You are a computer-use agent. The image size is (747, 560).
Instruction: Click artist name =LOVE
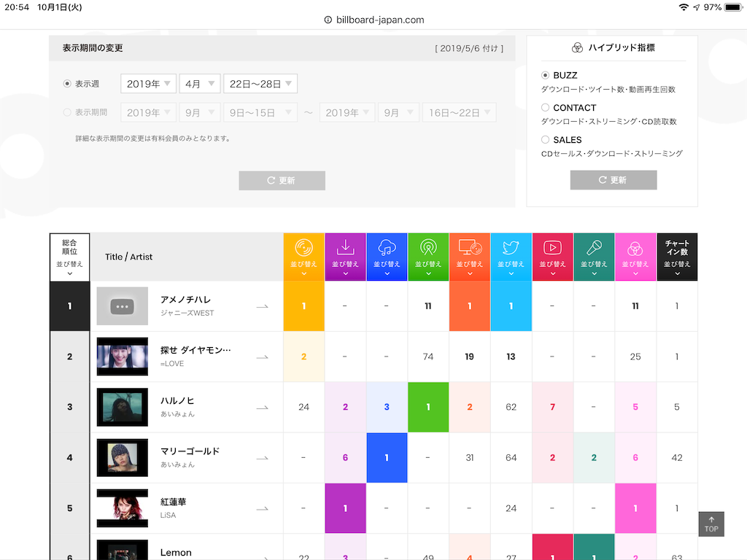pos(172,363)
